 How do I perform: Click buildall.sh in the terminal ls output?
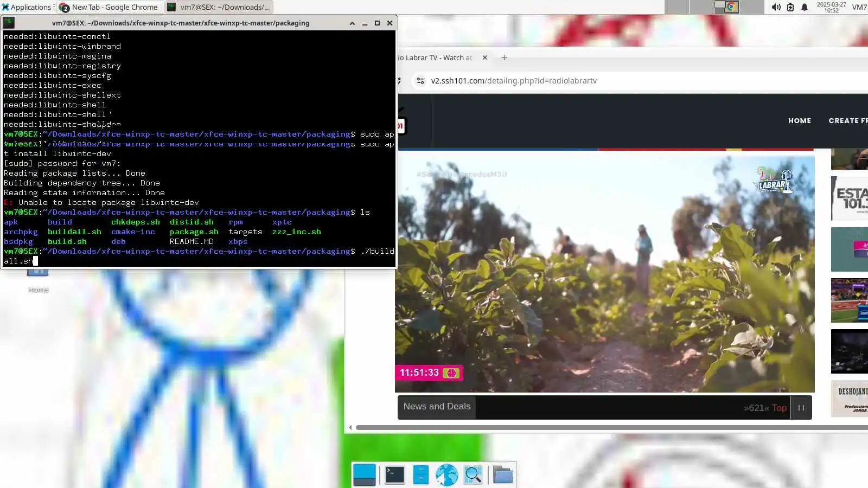tap(74, 232)
